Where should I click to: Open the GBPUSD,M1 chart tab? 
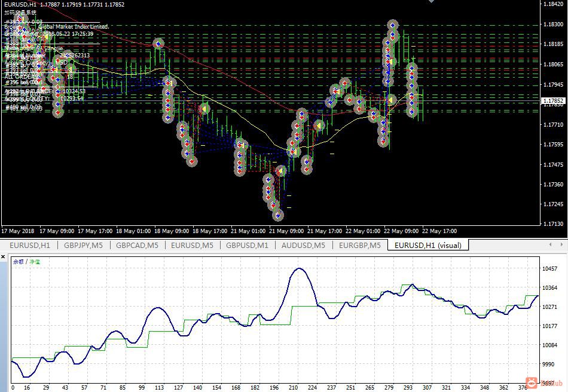247,246
